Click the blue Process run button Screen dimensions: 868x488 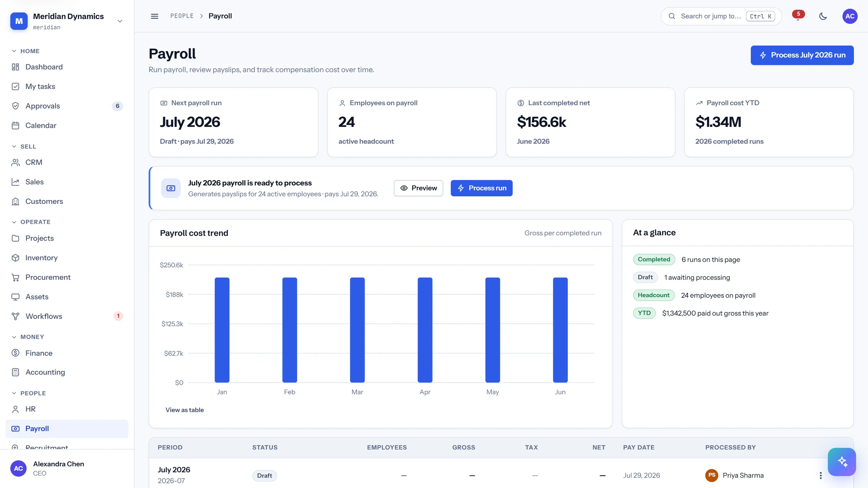[481, 188]
